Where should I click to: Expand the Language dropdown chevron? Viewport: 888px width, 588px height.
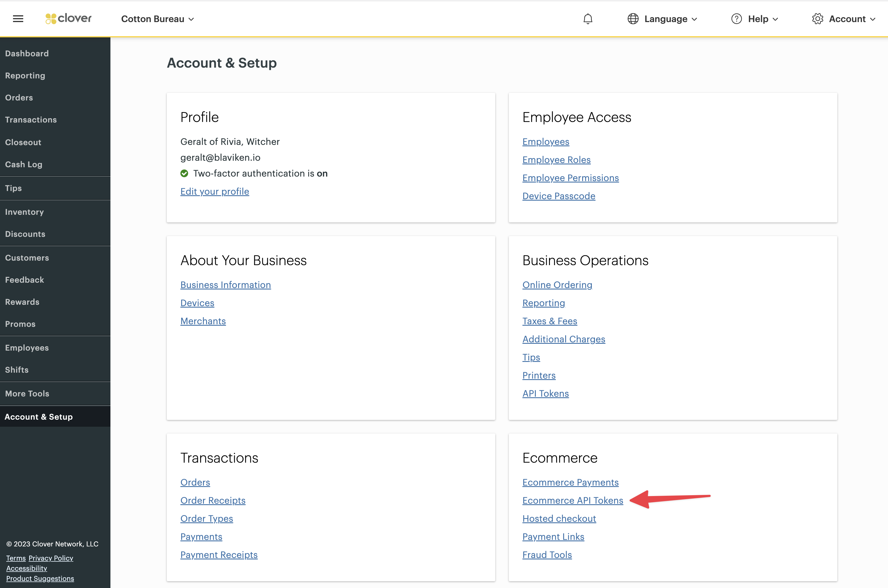(695, 19)
